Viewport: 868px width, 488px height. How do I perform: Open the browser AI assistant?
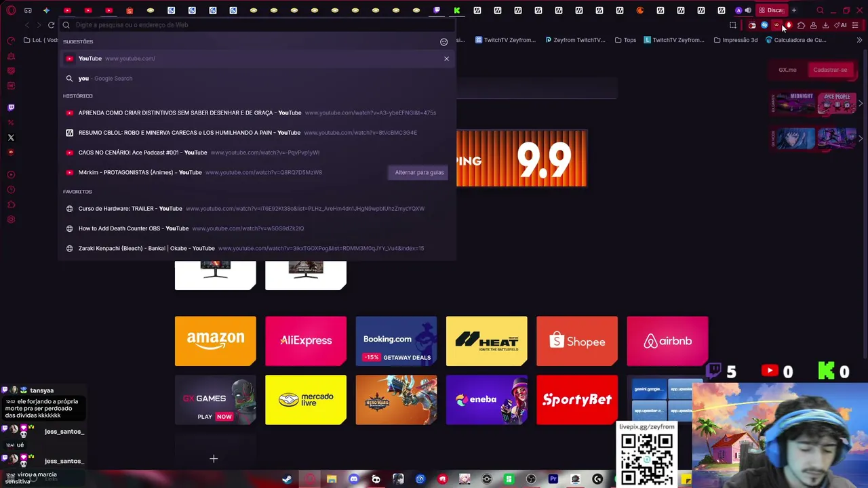[841, 25]
